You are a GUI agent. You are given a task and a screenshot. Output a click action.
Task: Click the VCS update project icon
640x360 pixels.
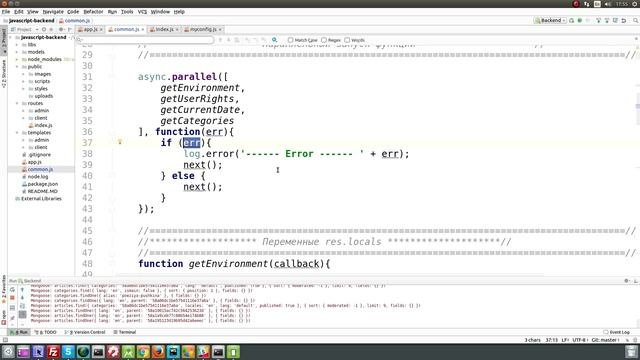598,20
